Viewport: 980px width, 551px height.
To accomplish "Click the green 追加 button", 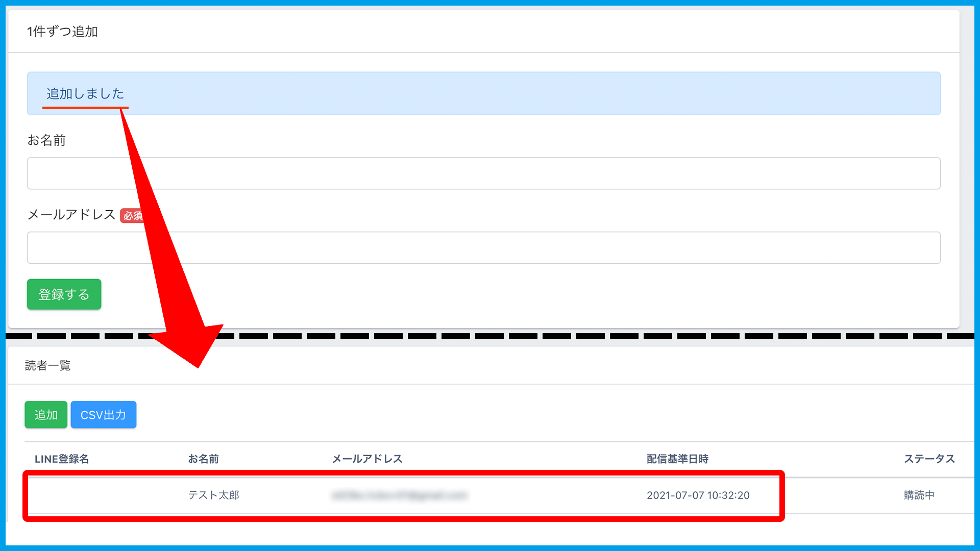I will [x=46, y=415].
